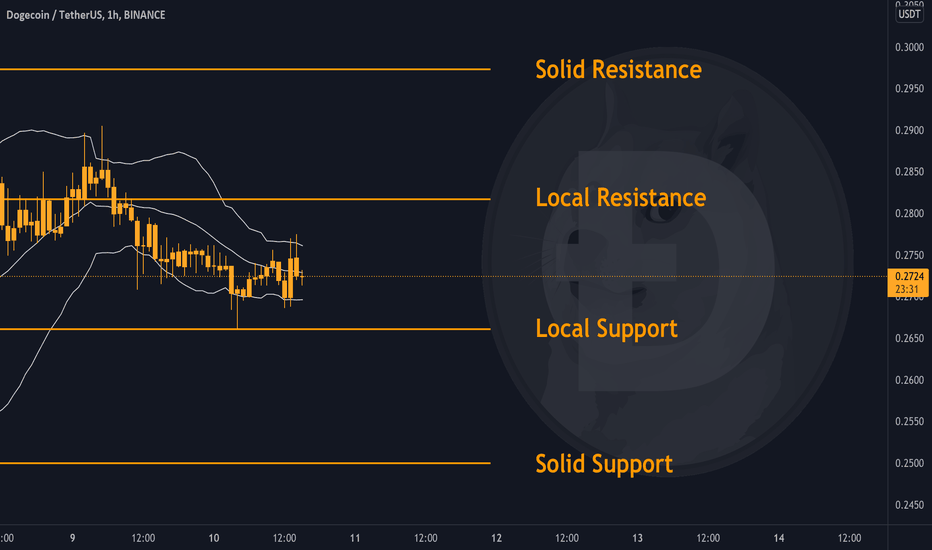932x550 pixels.
Task: Click the latest candlestick on the chart
Action: [x=303, y=276]
